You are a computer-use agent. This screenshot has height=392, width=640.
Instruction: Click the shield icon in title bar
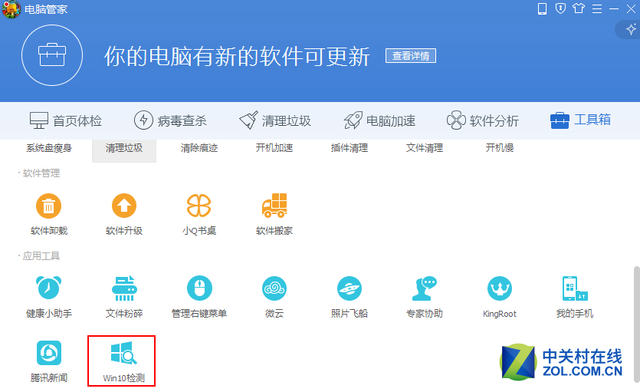point(560,9)
